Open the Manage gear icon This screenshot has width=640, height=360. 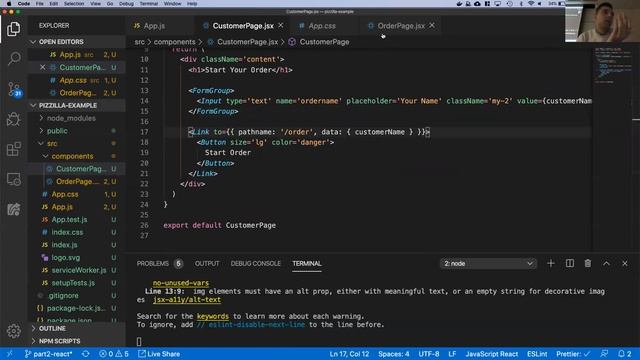[x=13, y=331]
